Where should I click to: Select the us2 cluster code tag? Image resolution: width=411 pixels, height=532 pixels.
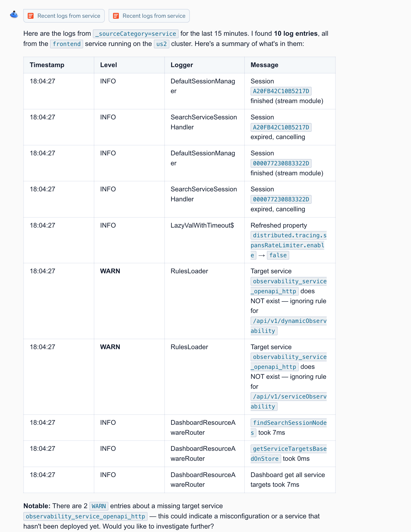(161, 44)
